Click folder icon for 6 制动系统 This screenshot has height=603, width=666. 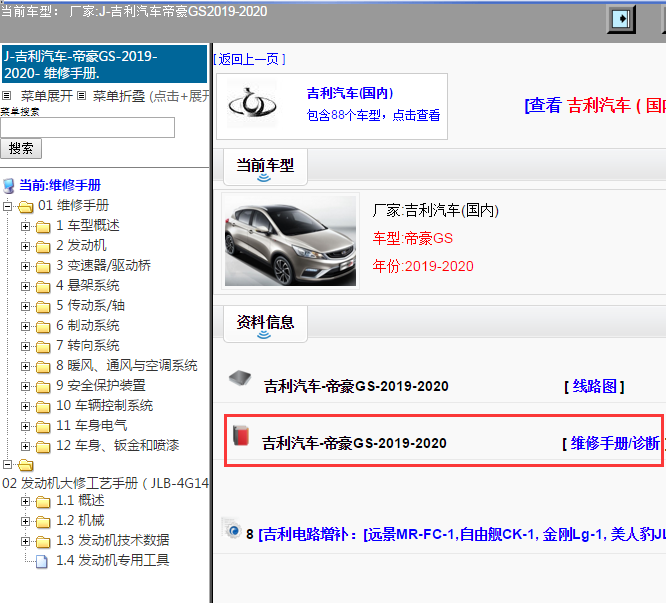[43, 327]
